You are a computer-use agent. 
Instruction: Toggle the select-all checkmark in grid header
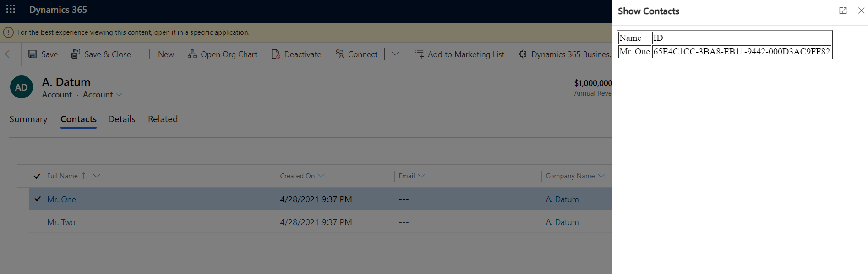37,176
